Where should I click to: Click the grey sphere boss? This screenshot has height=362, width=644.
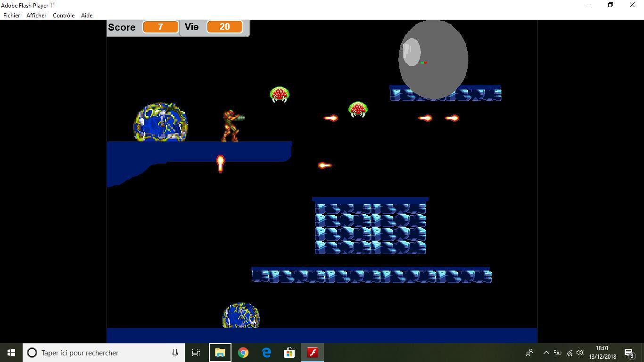click(x=433, y=60)
